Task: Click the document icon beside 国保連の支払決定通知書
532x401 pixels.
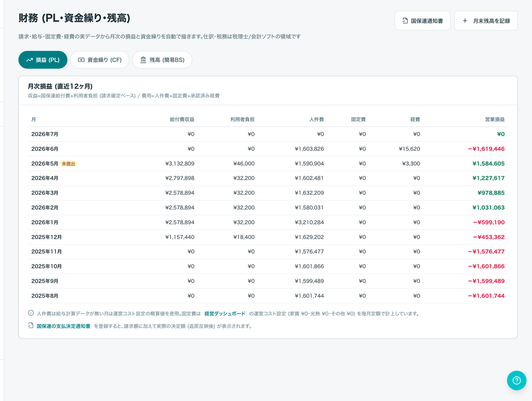Action: (x=31, y=325)
